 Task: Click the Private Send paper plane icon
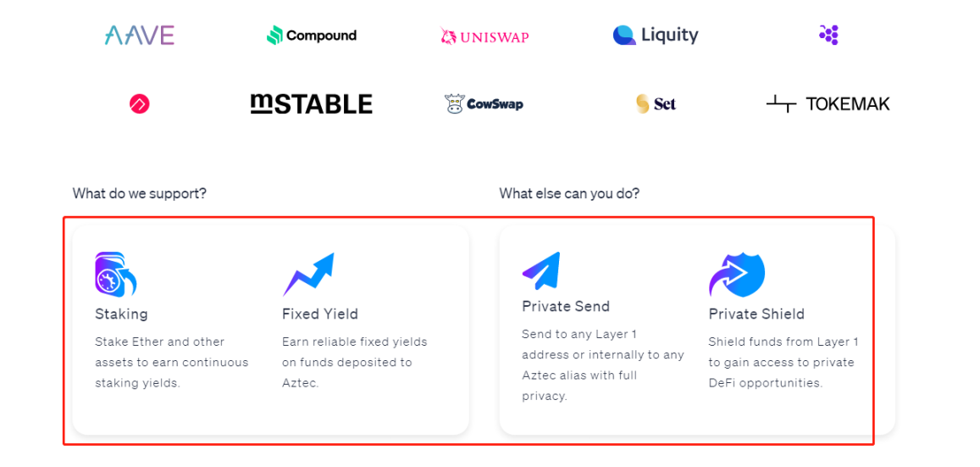pyautogui.click(x=541, y=271)
